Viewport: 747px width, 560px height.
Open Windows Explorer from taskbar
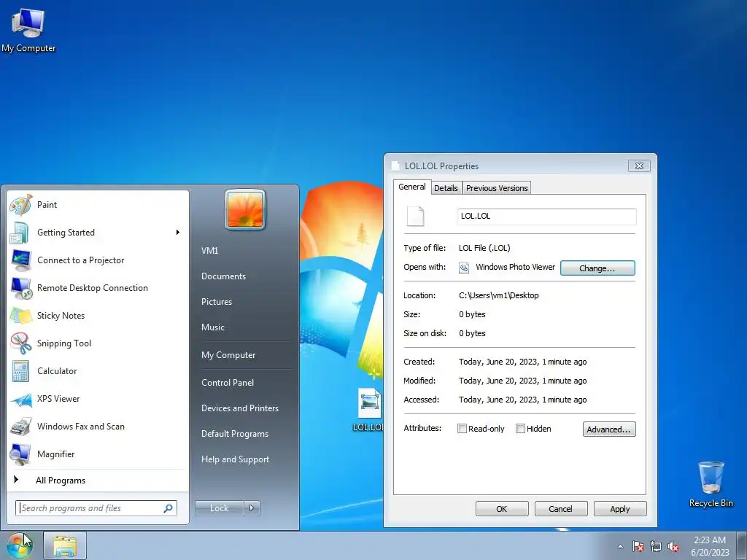[x=65, y=546]
